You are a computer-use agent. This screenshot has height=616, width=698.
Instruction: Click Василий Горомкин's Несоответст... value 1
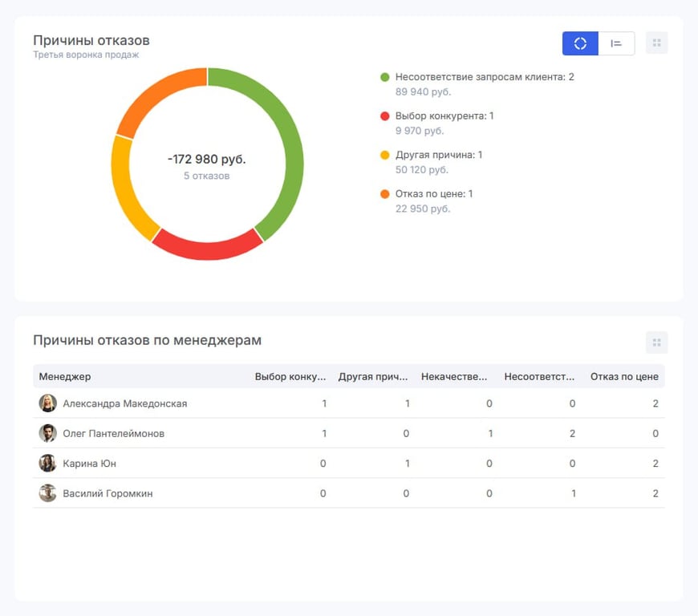(574, 493)
